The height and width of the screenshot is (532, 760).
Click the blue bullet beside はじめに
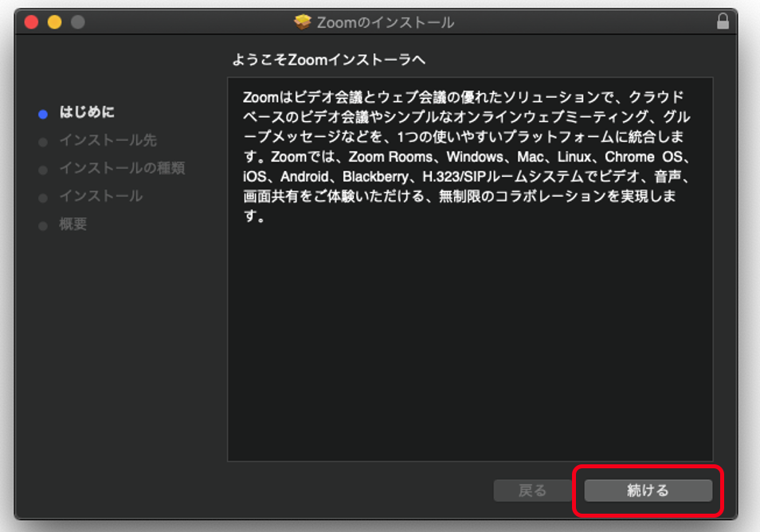43,115
